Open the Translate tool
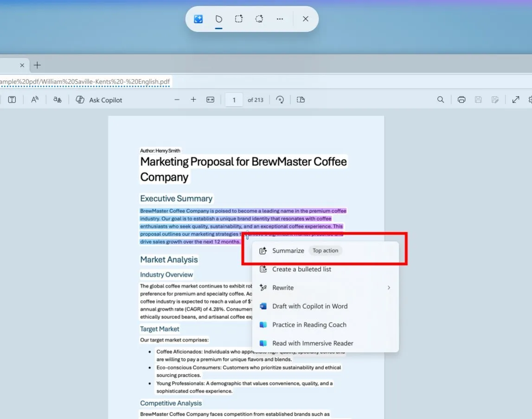 pos(57,99)
